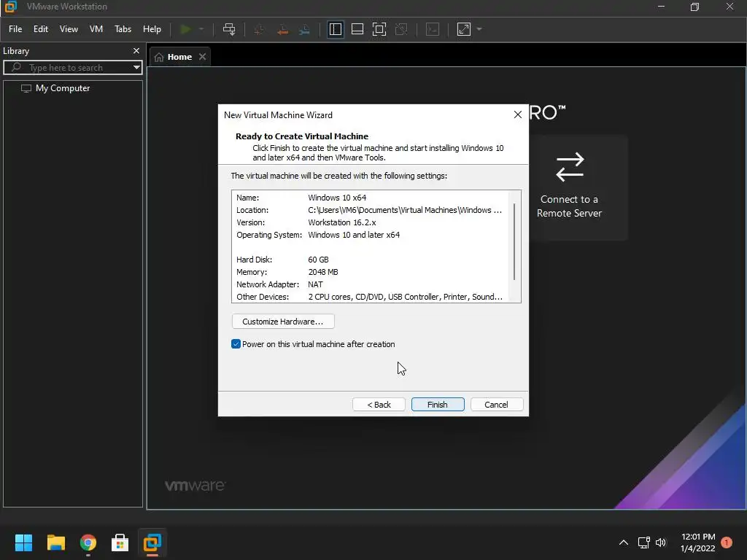Click VMware Workstation taskbar icon
Viewport: 747px width, 560px height.
[152, 542]
